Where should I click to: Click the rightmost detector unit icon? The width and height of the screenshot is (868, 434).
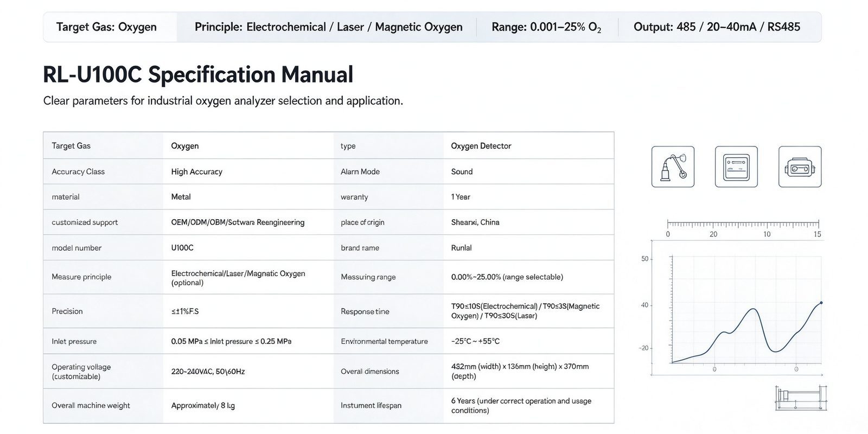[x=800, y=167]
